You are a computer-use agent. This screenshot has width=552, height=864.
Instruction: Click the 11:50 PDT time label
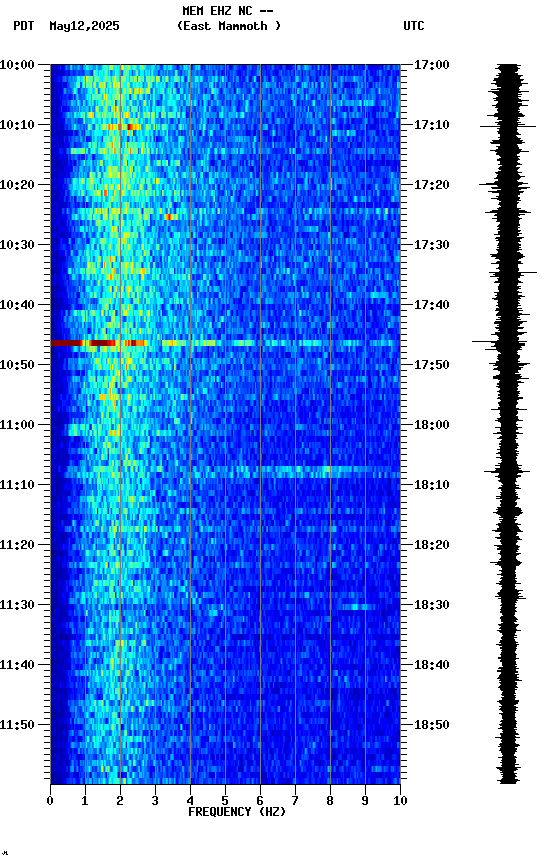click(x=17, y=725)
